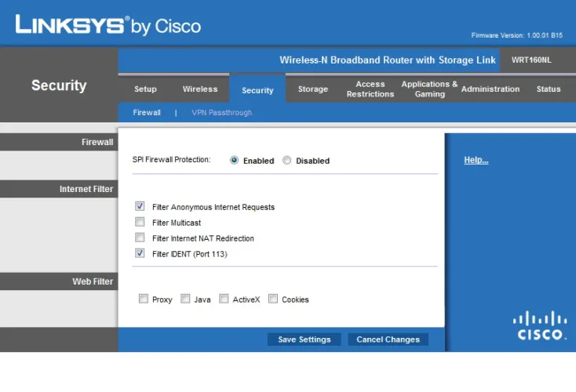
Task: Check the Proxy web filter box
Action: 143,299
